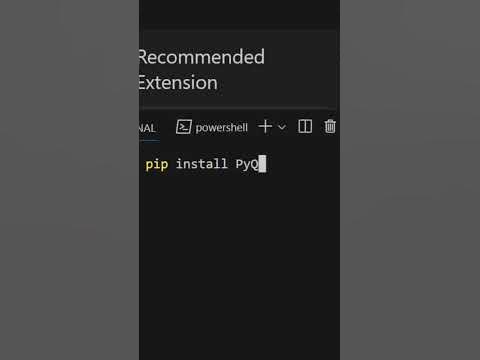Click the blue underline beneath the TERMINAL tab

[x=149, y=141]
